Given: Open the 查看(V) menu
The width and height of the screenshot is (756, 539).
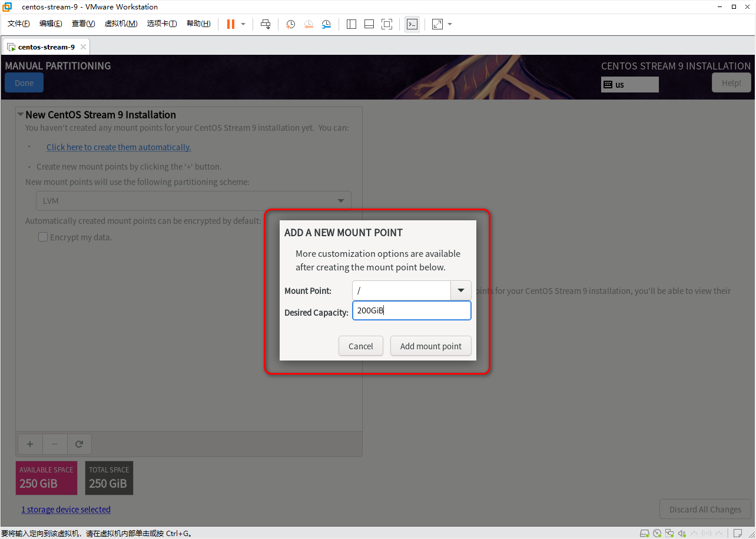Looking at the screenshot, I should (83, 24).
